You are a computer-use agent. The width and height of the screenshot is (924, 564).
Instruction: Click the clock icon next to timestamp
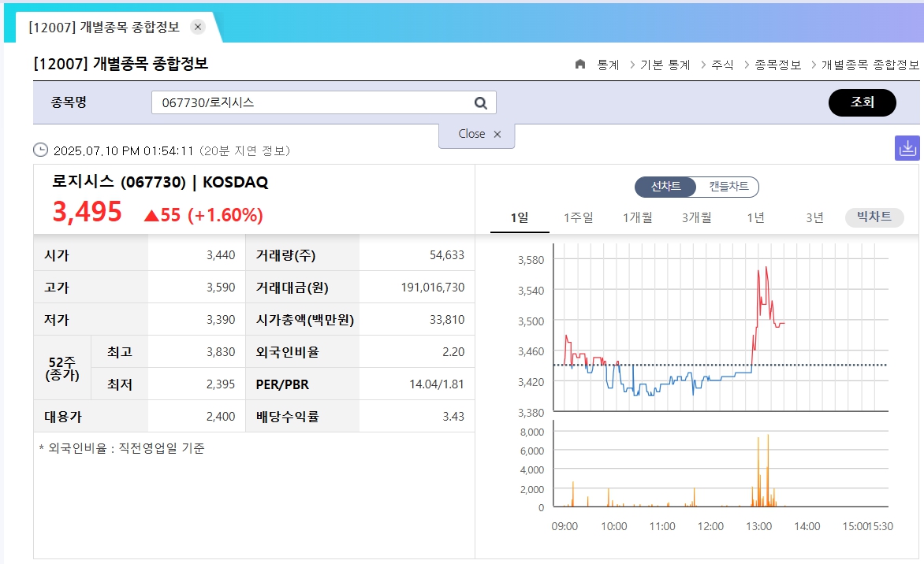tap(40, 150)
